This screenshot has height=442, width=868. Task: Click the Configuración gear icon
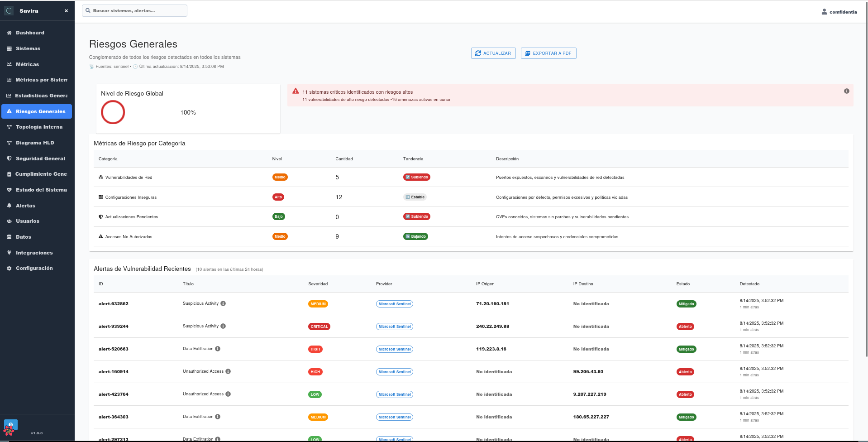(9, 269)
